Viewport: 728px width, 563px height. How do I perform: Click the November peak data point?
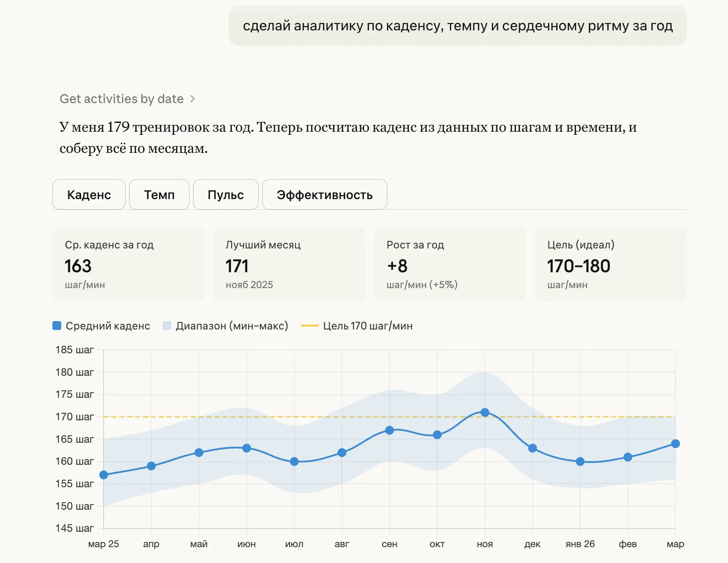click(485, 412)
